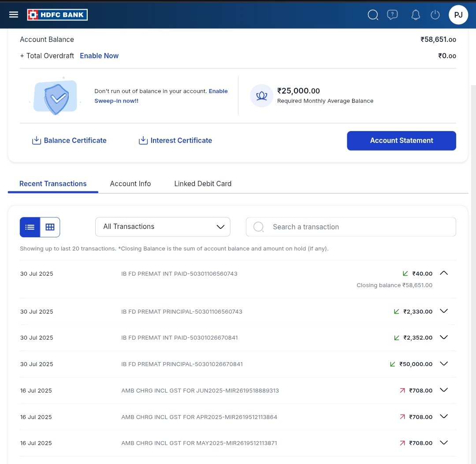Viewport: 476px width, 464px height.
Task: Select the Recent Transactions tab
Action: [x=53, y=183]
